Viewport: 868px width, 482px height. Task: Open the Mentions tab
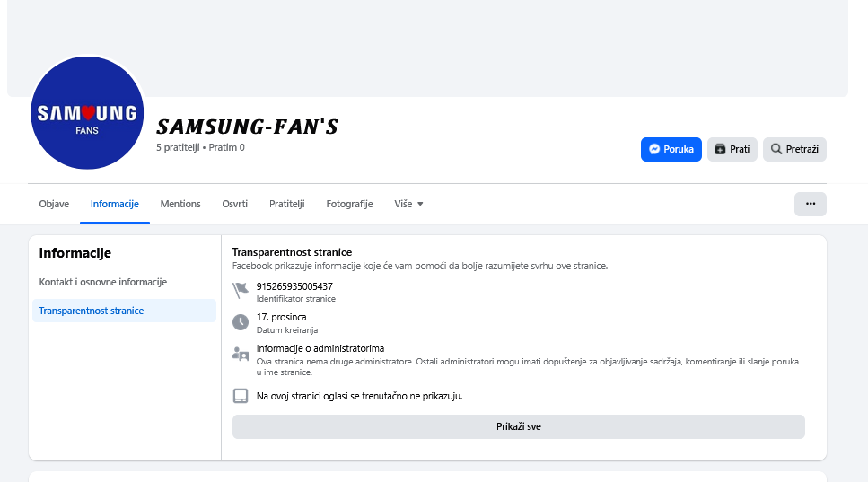click(x=180, y=204)
